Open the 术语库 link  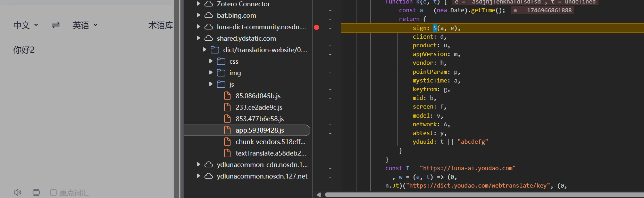160,25
